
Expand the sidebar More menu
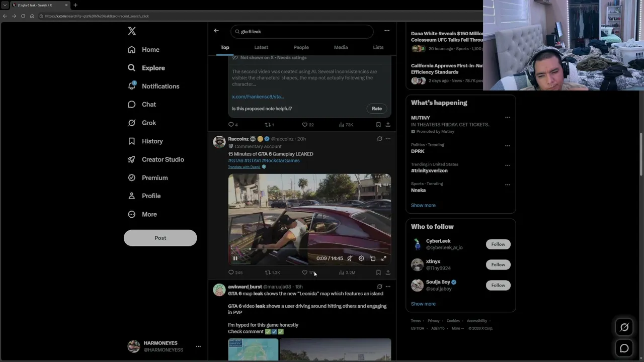tap(142, 214)
